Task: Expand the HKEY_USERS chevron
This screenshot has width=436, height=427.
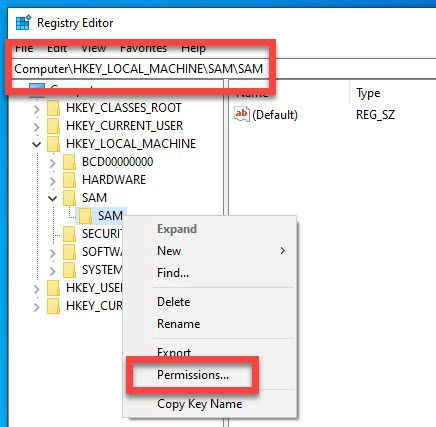Action: click(37, 289)
